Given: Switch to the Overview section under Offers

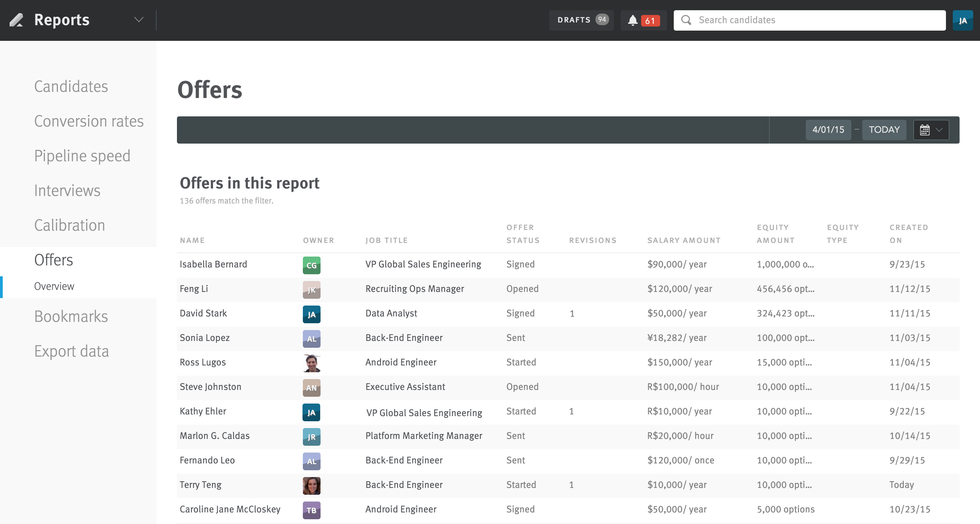Looking at the screenshot, I should coord(54,286).
